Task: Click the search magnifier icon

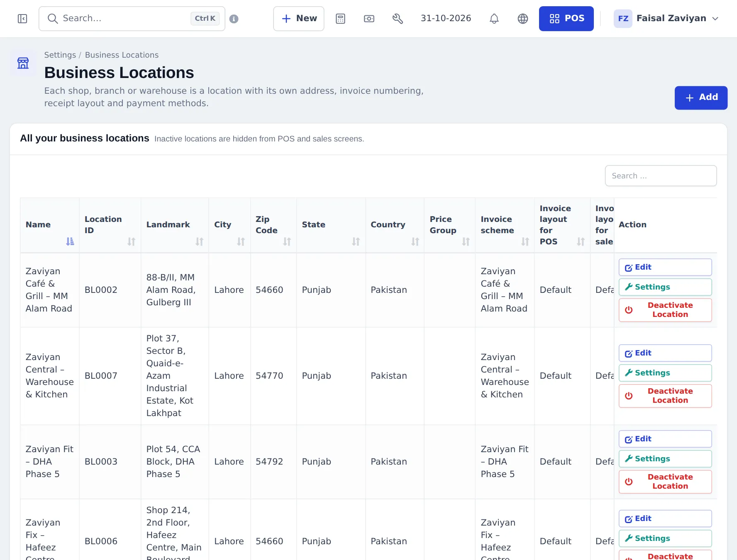Action: [52, 19]
